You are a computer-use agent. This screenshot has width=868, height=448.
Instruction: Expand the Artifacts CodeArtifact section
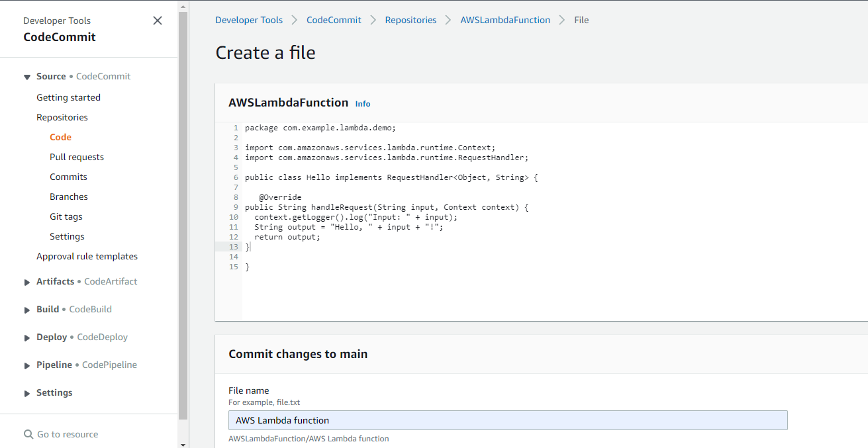tap(27, 282)
